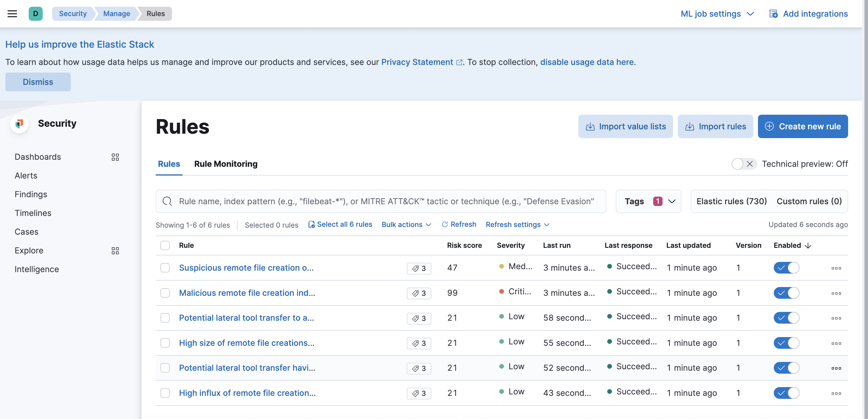The width and height of the screenshot is (868, 419).
Task: Click the Create new rule button
Action: point(803,126)
